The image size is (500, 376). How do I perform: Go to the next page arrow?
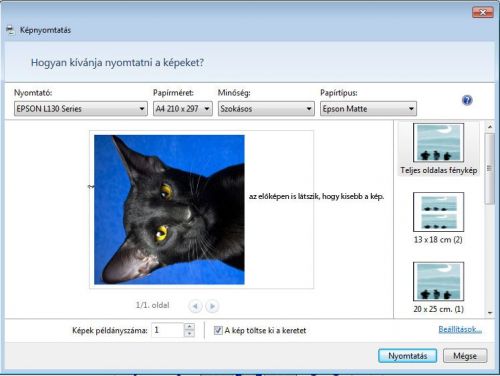click(x=212, y=306)
